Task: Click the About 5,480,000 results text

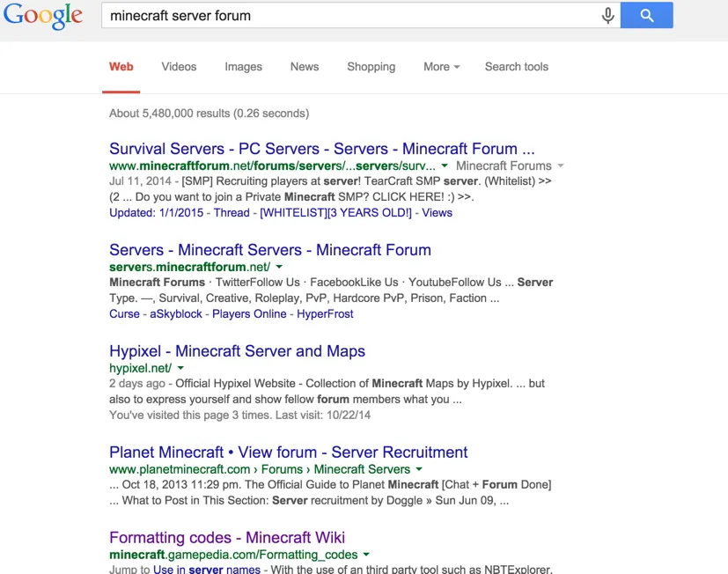Action: click(x=209, y=114)
